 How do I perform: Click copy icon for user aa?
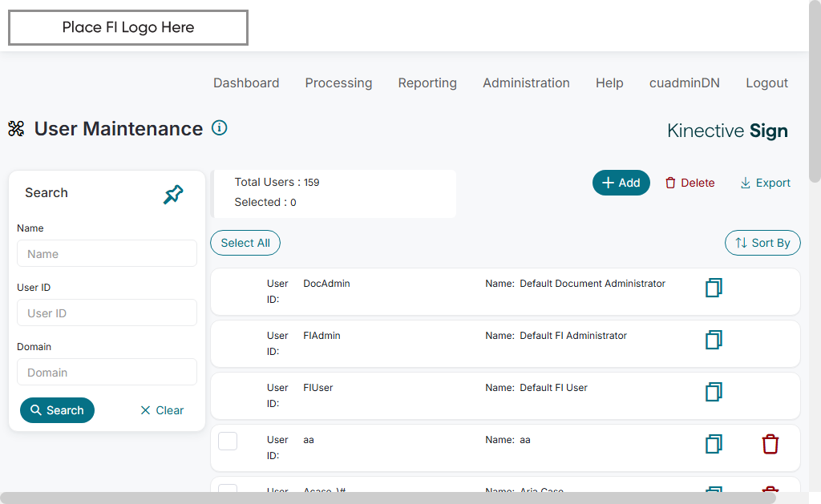[x=714, y=444]
